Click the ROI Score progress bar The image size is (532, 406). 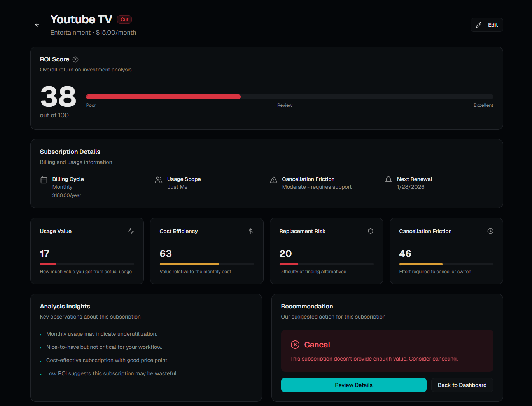coord(289,97)
